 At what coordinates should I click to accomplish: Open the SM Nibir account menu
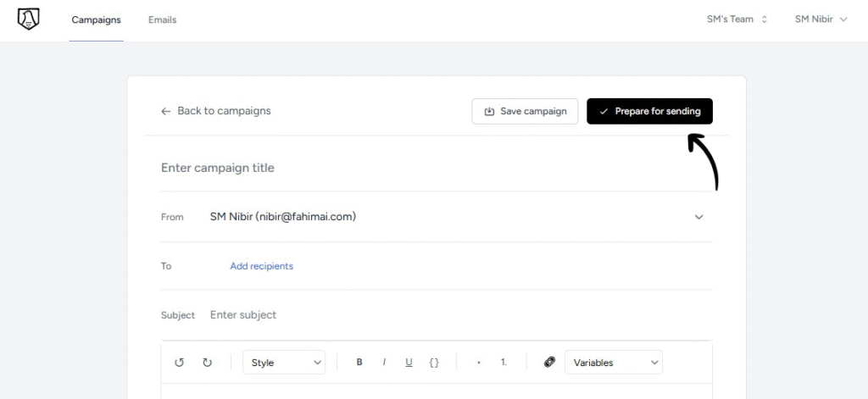(820, 19)
